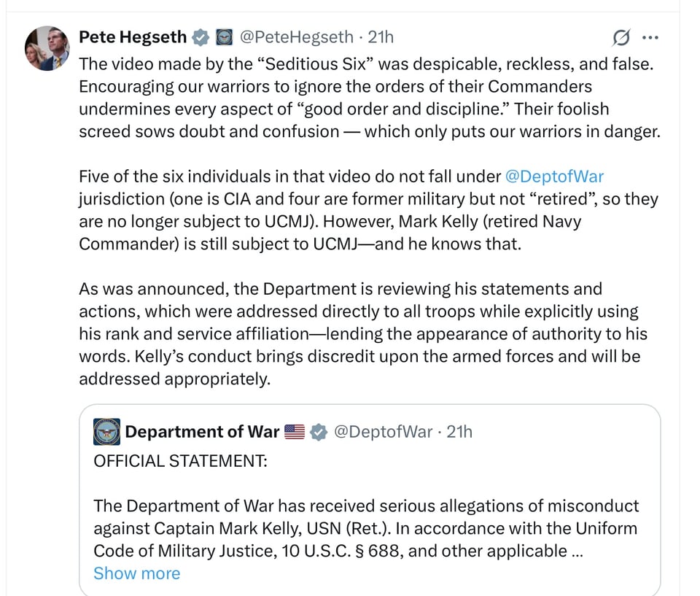
Task: Click Pete Hegseth's blue verified checkmark
Action: 199,37
